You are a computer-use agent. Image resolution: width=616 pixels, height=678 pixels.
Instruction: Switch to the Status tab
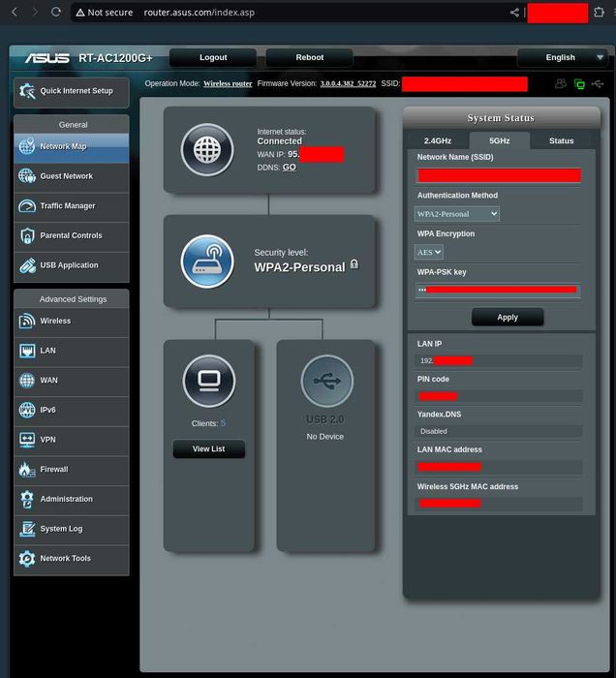[x=561, y=141]
